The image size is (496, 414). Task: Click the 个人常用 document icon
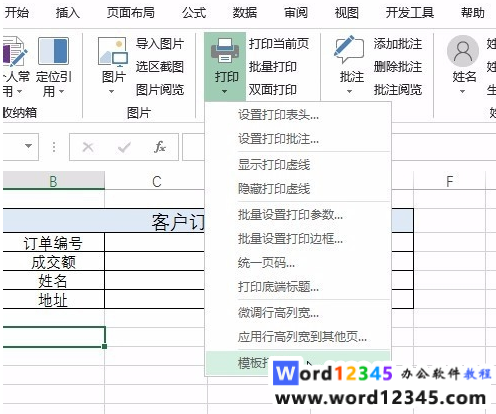point(14,52)
